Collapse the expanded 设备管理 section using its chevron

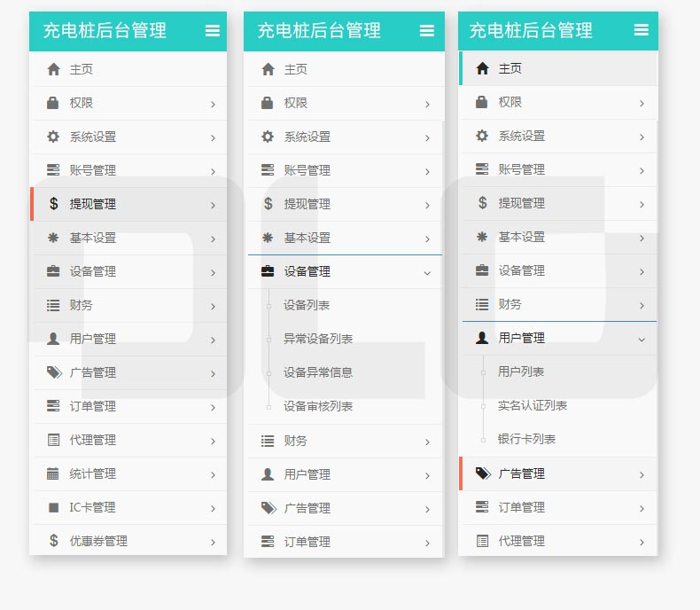(x=427, y=272)
